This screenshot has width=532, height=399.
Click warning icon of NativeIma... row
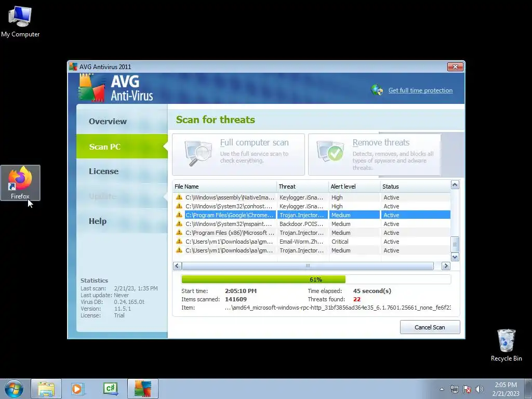coord(179,197)
